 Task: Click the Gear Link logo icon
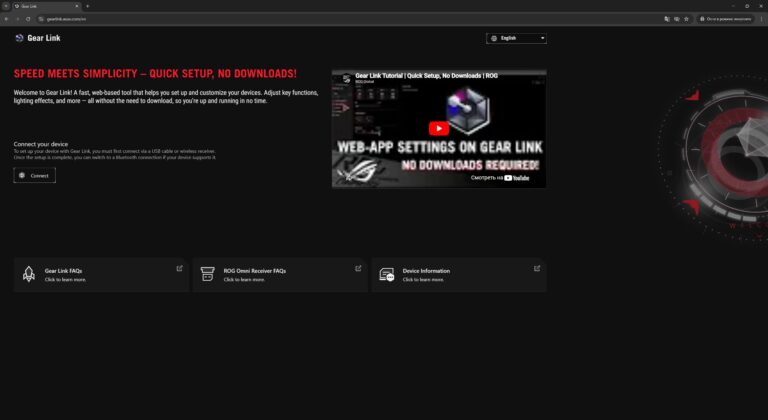19,38
